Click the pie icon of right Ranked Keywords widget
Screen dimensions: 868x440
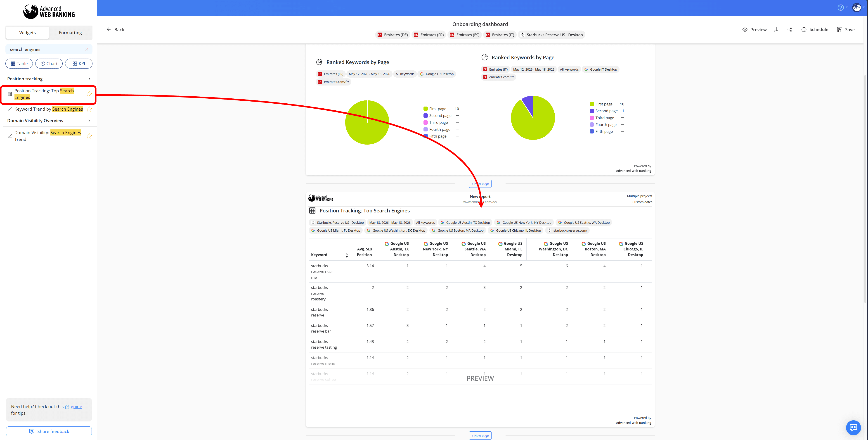pyautogui.click(x=485, y=57)
